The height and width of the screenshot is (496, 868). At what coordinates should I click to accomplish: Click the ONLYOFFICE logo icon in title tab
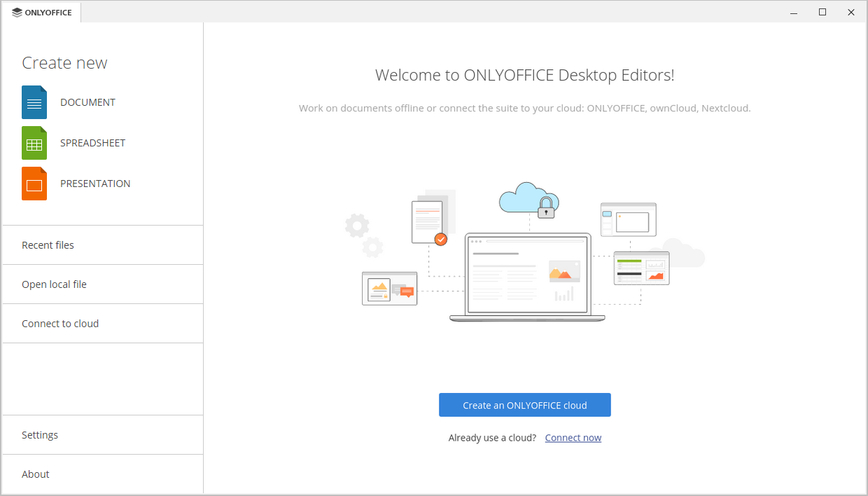pyautogui.click(x=17, y=13)
